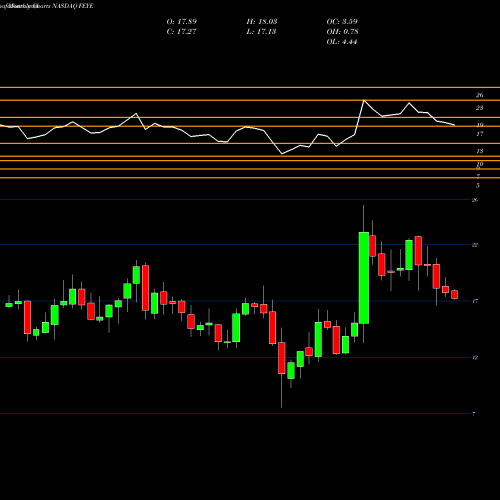
Task: Click the OH: 0.78 reading
Action: pyautogui.click(x=342, y=32)
